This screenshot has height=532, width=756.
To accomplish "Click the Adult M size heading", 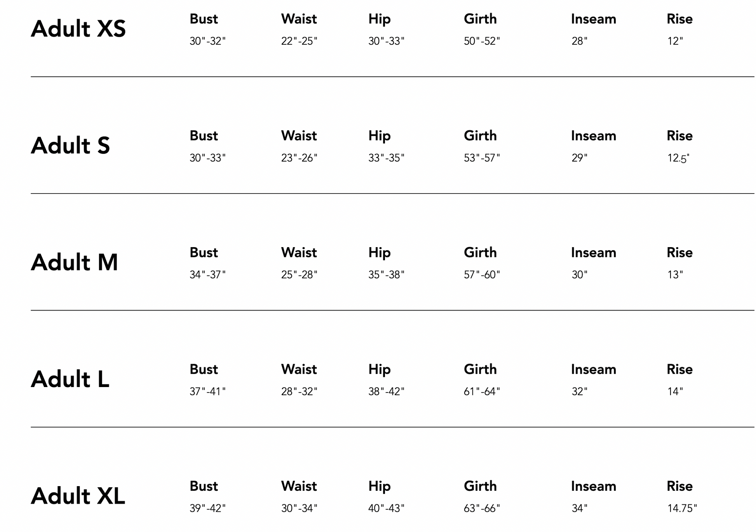I will [x=74, y=262].
